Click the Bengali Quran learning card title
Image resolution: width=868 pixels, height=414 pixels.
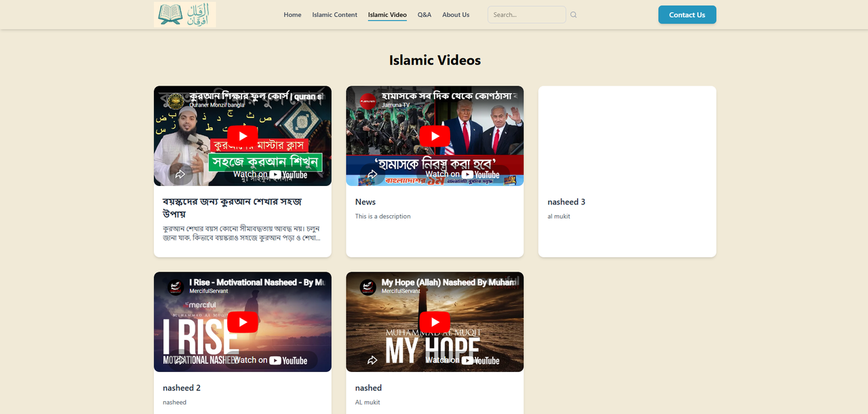click(x=233, y=208)
